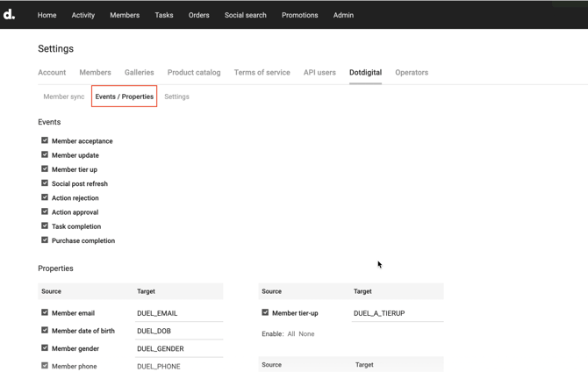Image resolution: width=588 pixels, height=372 pixels.
Task: Open the Members menu in top navigation
Action: 125,15
